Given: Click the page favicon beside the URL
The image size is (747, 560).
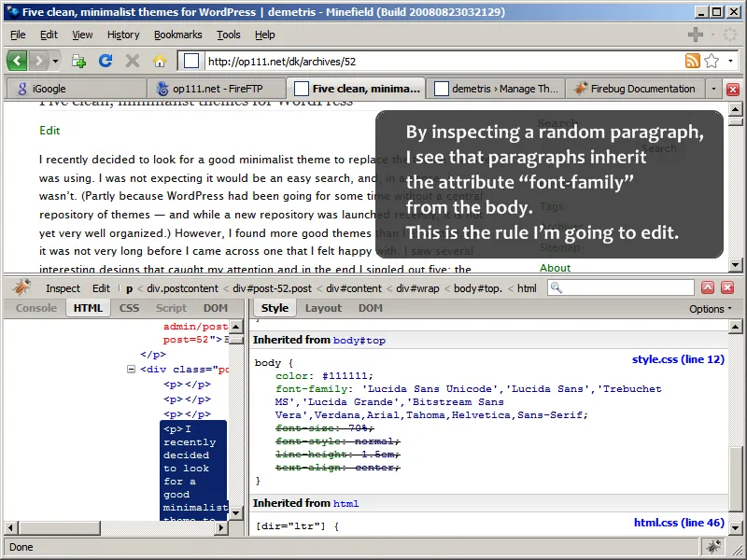Looking at the screenshot, I should pyautogui.click(x=191, y=61).
